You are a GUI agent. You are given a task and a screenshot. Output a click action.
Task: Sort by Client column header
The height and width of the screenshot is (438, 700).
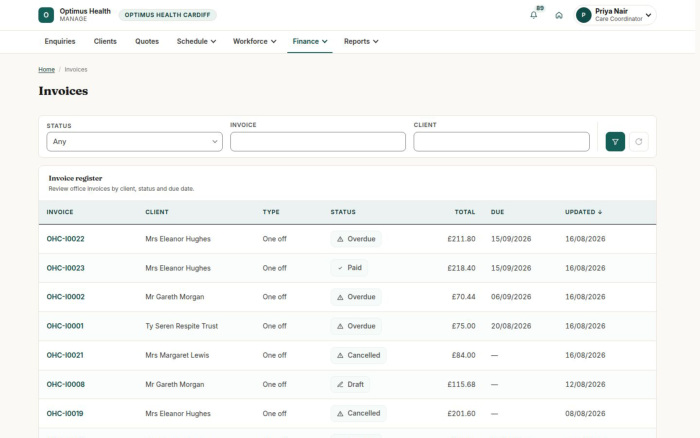pyautogui.click(x=157, y=212)
